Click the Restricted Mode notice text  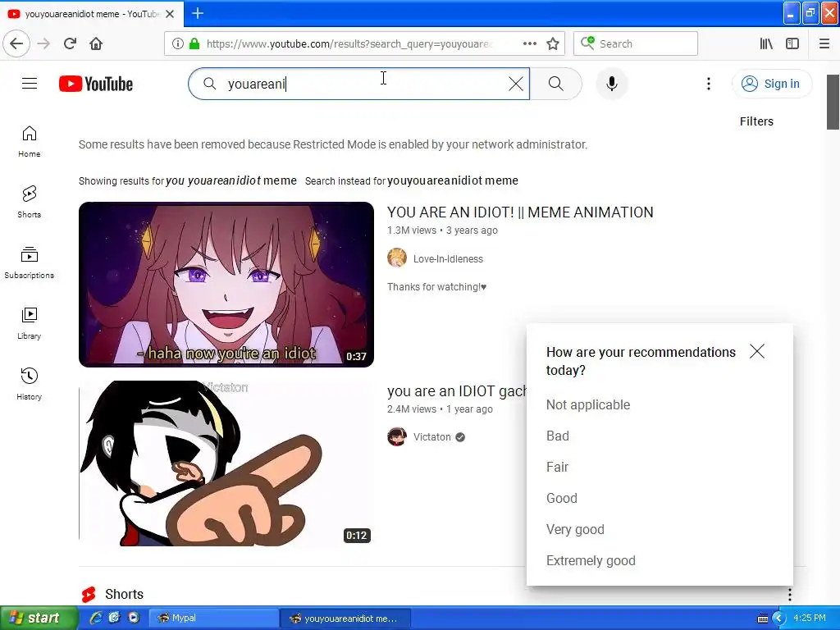[x=333, y=144]
